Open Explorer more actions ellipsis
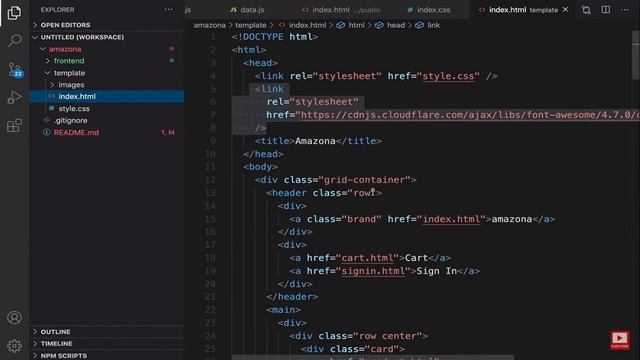Image resolution: width=640 pixels, height=360 pixels. tap(169, 9)
